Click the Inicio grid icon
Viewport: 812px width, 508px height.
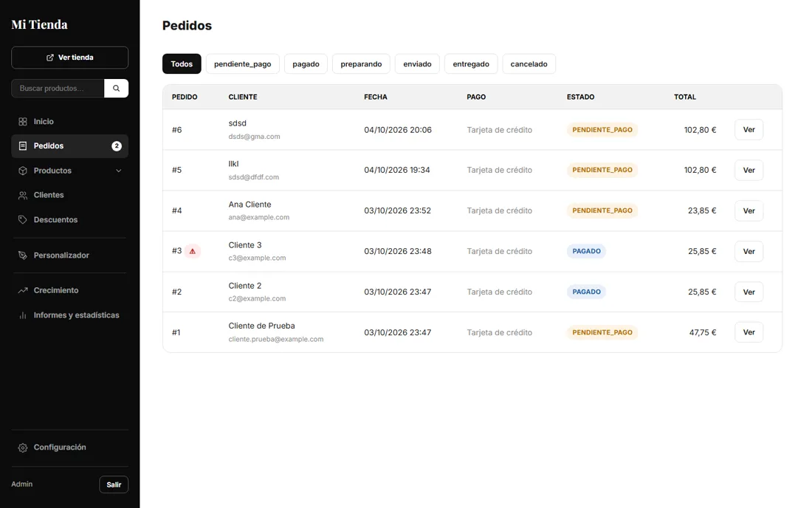pyautogui.click(x=23, y=122)
